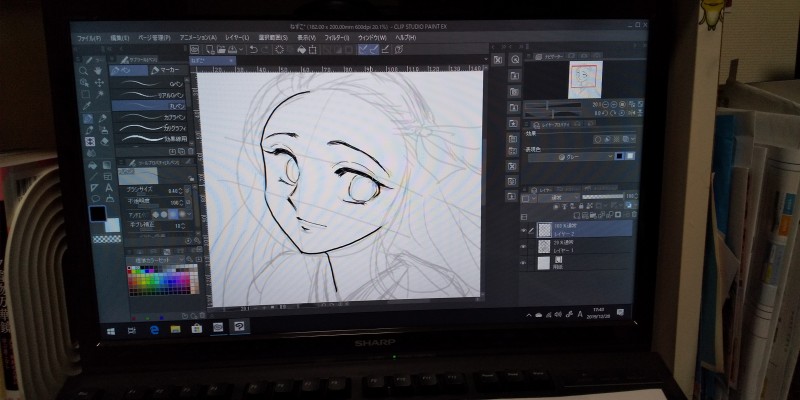800x400 pixels.
Task: Open the 編集(E) menu
Action: 120,38
